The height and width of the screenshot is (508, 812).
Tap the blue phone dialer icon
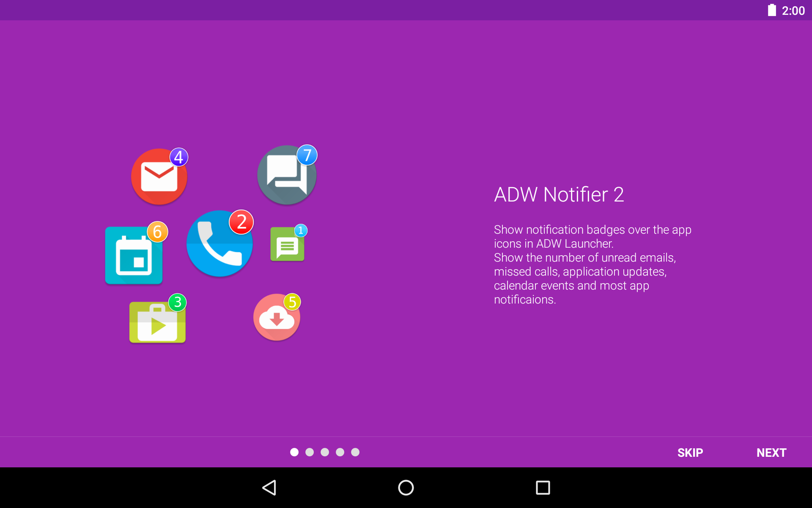coord(219,243)
